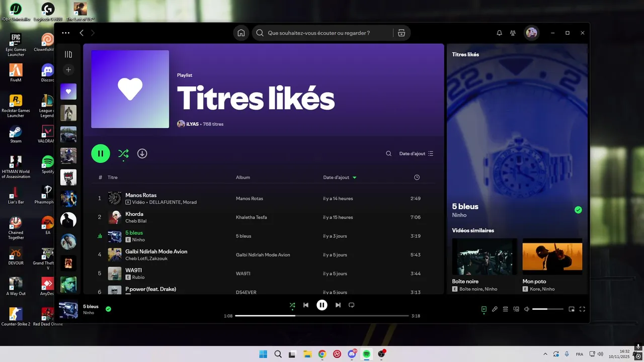644x362 pixels.
Task: Adjust the volume slider
Action: click(548, 309)
